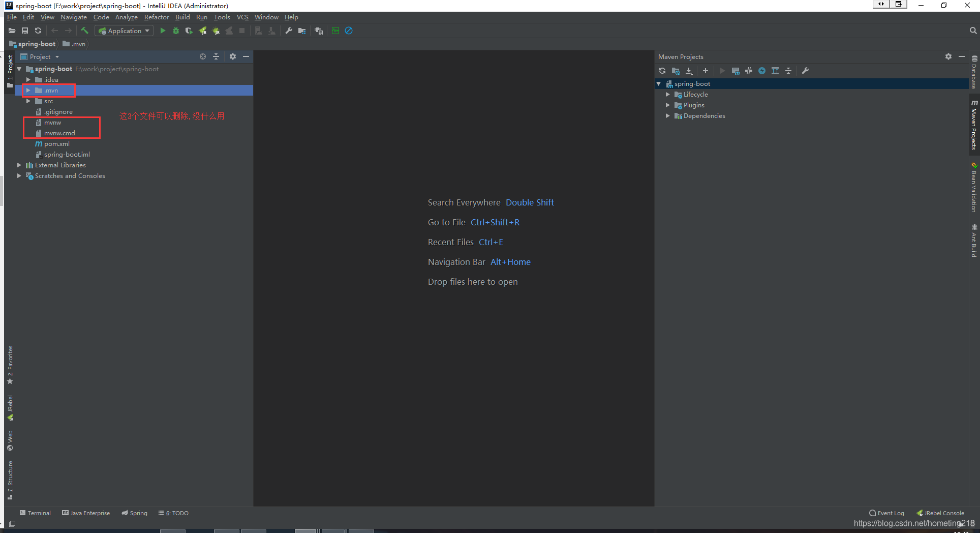980x533 pixels.
Task: Execute Maven goal icon
Action: [x=736, y=71]
